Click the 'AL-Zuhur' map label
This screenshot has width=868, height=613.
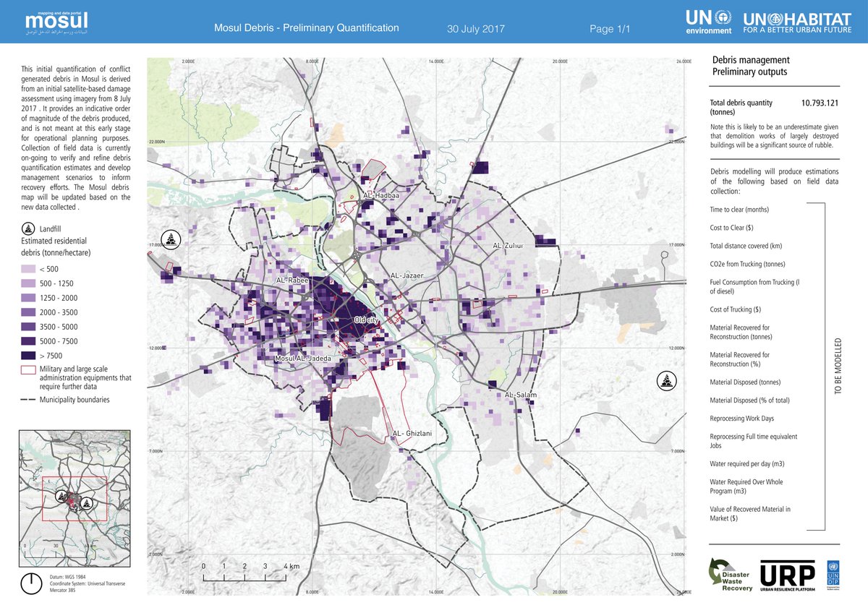pos(508,246)
